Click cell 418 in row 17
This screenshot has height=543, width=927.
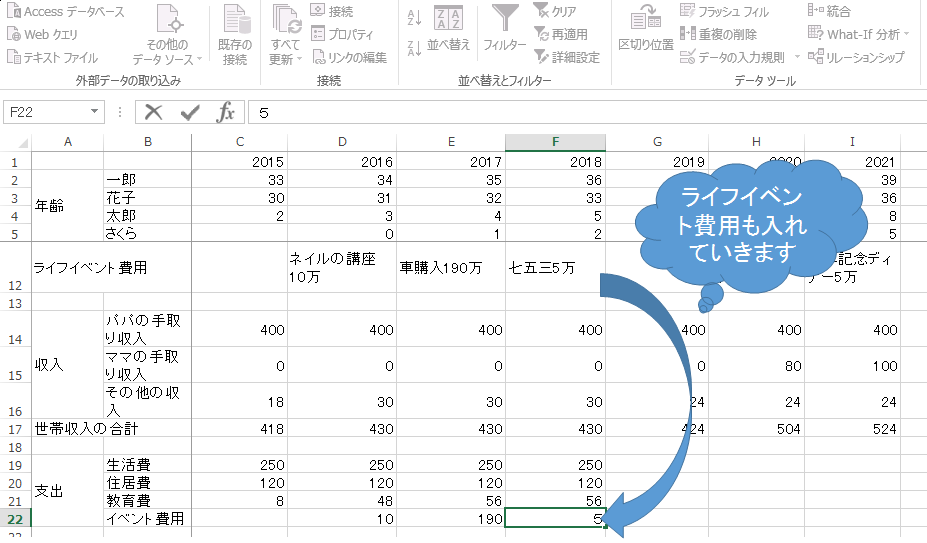pos(239,429)
